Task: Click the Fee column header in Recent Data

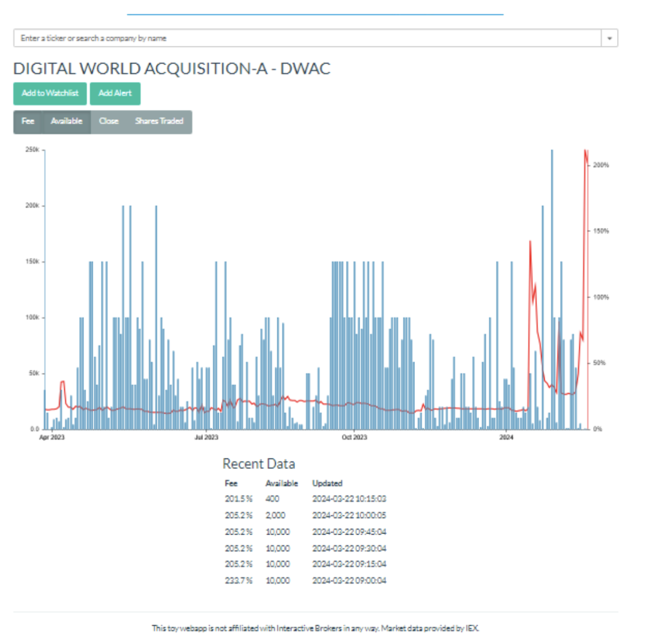Action: tap(231, 483)
